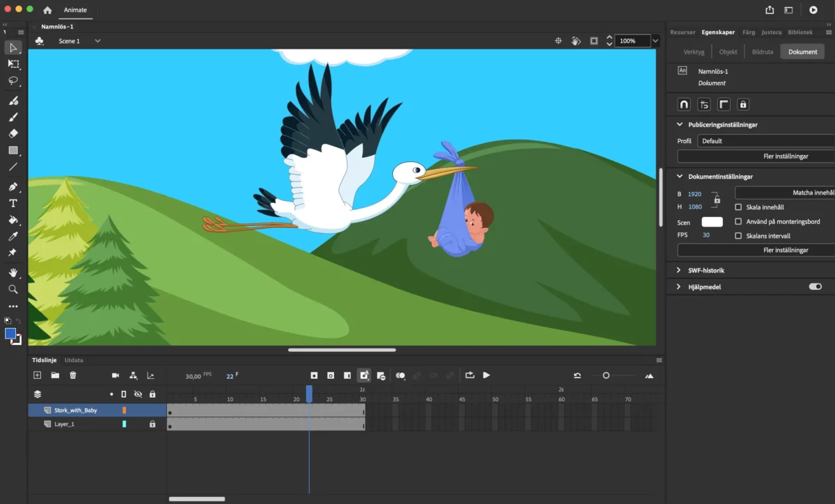
Task: Open the three-dots edit toolbar menu
Action: (x=13, y=306)
